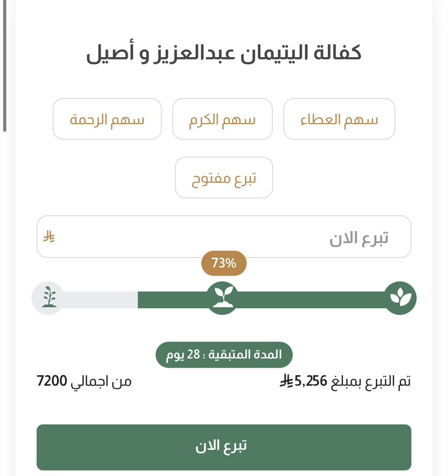This screenshot has width=448, height=476.
Task: Click the leaf icon at the progress bar's right end
Action: point(400,298)
